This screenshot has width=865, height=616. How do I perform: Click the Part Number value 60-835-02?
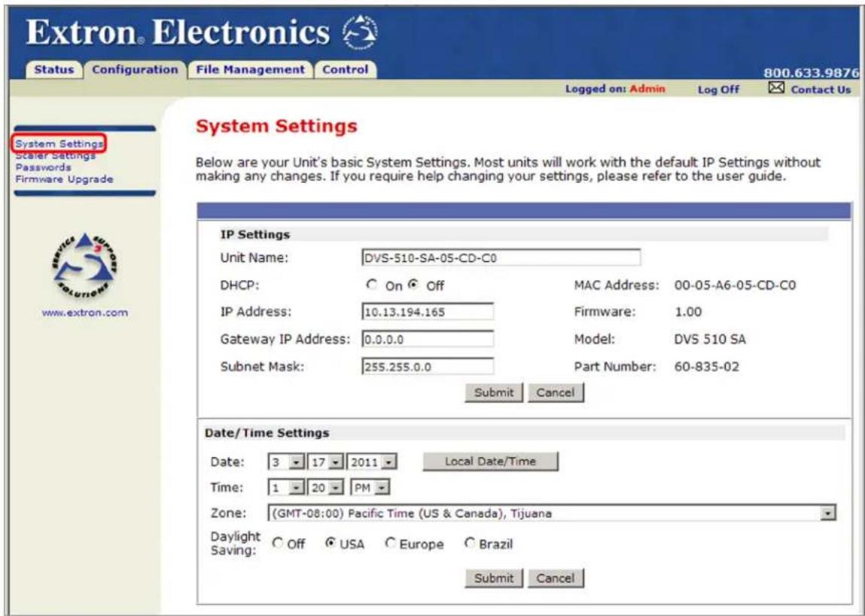[707, 367]
